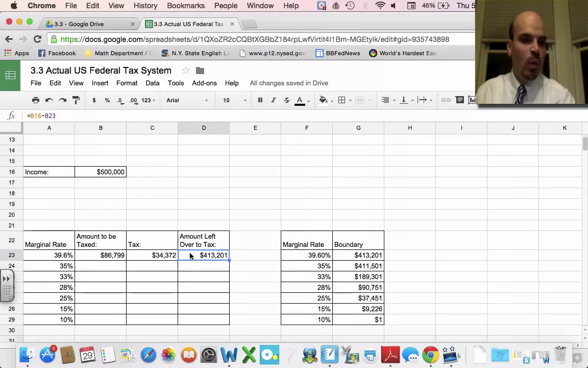The image size is (588, 368).
Task: Open the Sheets Insert menu
Action: pyautogui.click(x=100, y=83)
